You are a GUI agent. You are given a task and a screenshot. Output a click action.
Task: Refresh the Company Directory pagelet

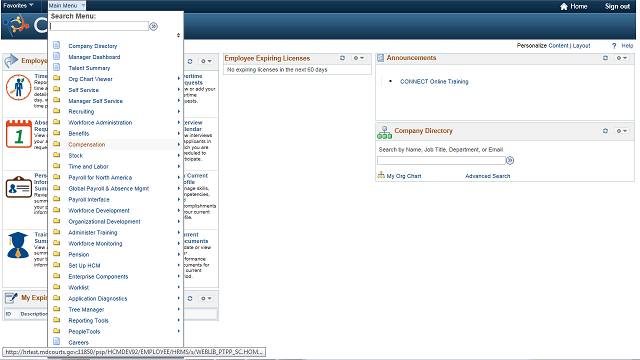point(605,131)
